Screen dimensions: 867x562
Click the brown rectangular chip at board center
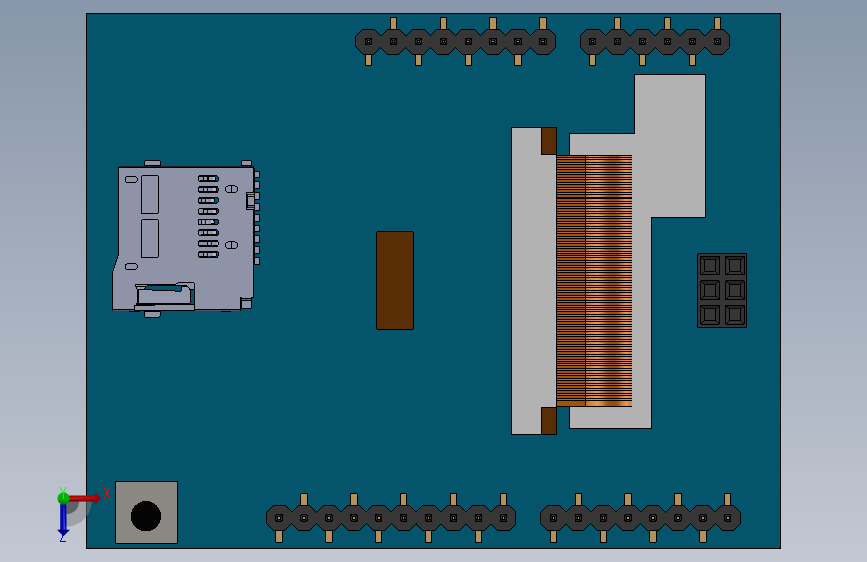pyautogui.click(x=395, y=280)
